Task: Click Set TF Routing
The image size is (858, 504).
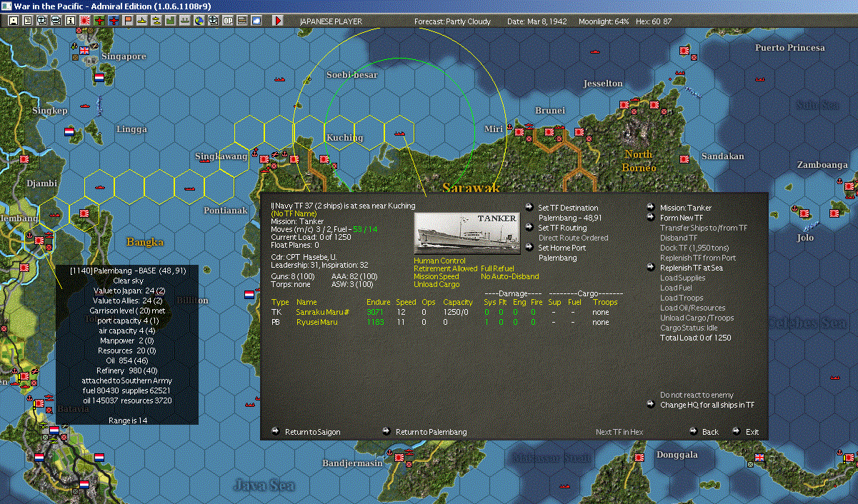Action: click(x=562, y=228)
